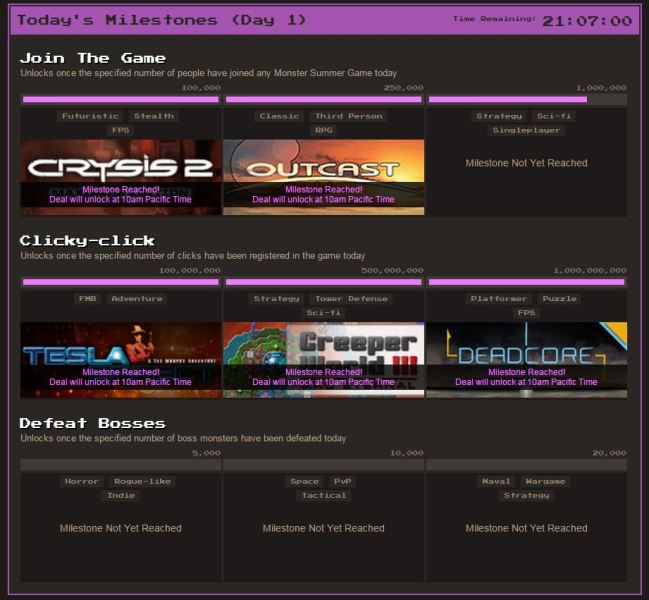Viewport: 649px width, 600px height.
Task: Click the 100,000,000 clicks progress bar
Action: 120,282
